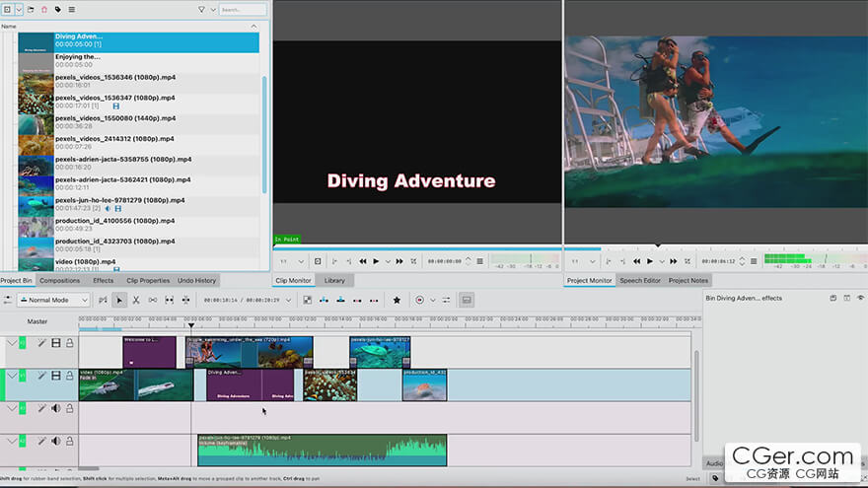Click the Favorite effects star icon

(397, 300)
